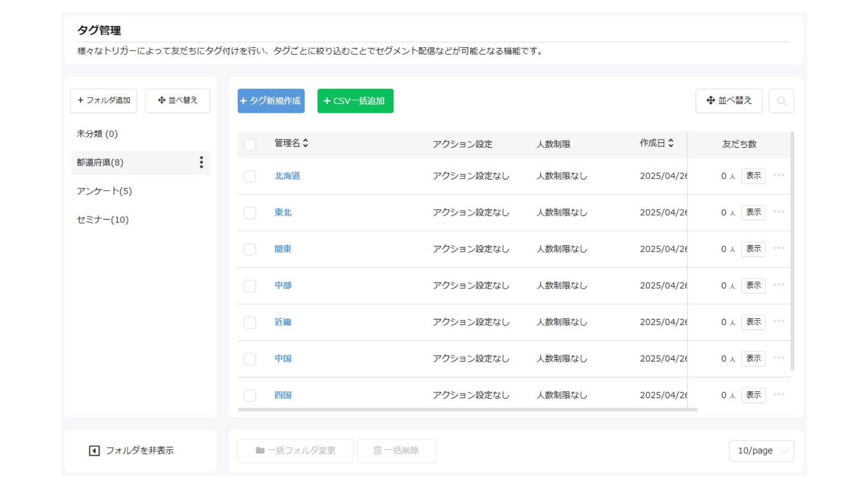Click the フォルダを非表示 collapse icon
Viewport: 868px width, 488px height.
94,450
